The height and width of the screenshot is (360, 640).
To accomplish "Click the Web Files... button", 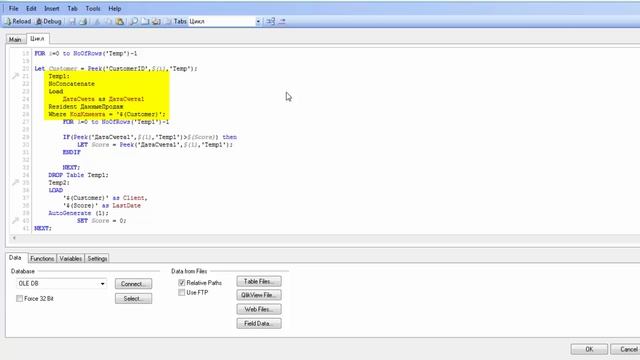I will (x=259, y=309).
